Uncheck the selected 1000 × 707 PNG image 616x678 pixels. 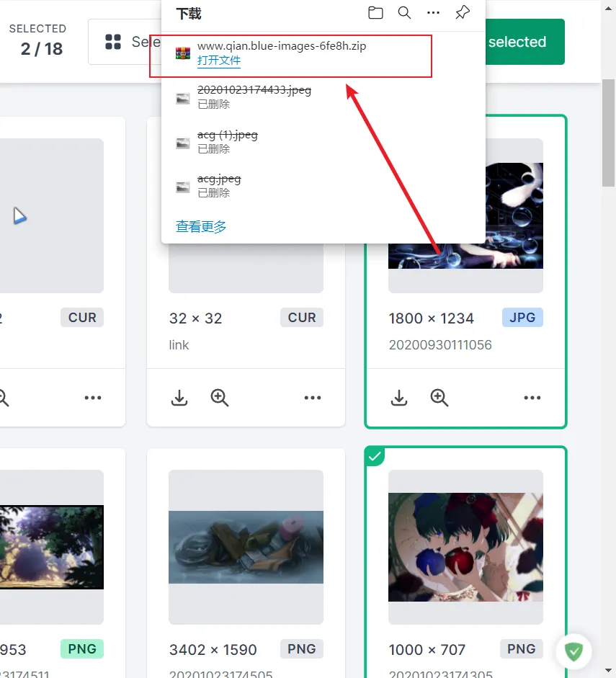(375, 456)
